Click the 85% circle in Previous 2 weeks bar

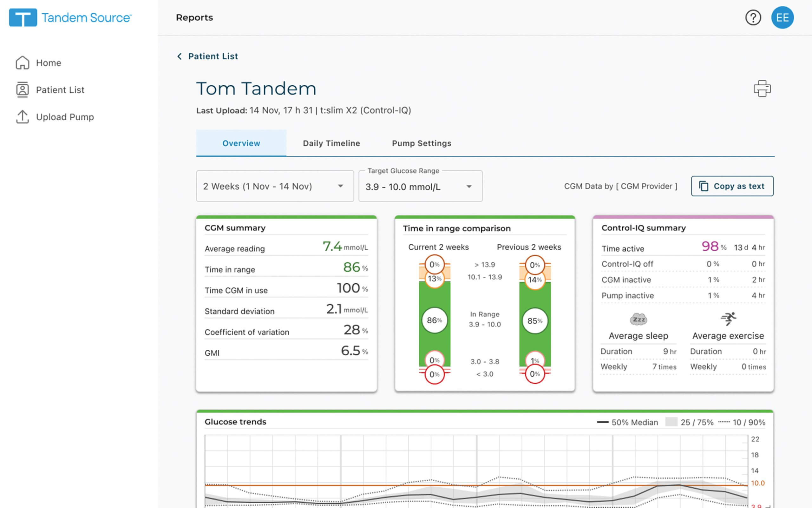click(x=534, y=320)
